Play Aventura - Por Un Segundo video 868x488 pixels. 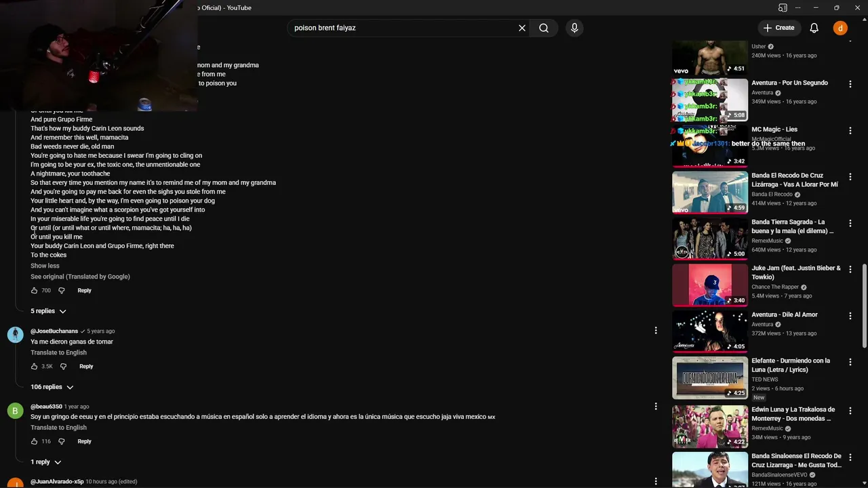[710, 100]
